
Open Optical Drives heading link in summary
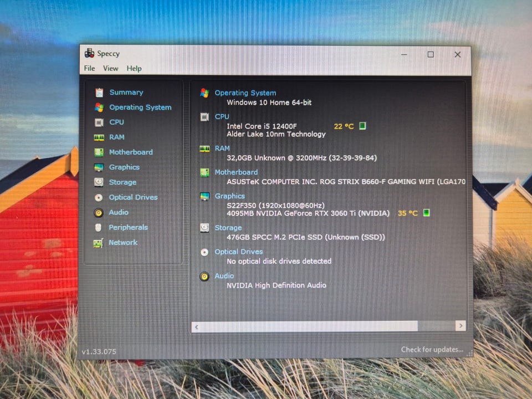238,252
